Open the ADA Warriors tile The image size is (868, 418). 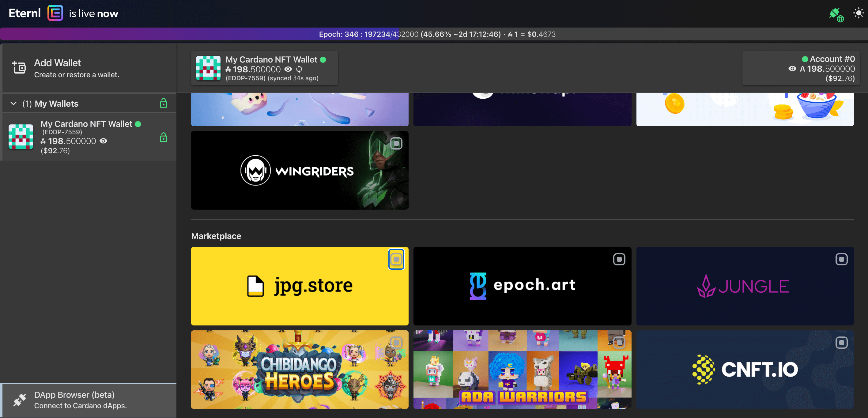pyautogui.click(x=522, y=370)
